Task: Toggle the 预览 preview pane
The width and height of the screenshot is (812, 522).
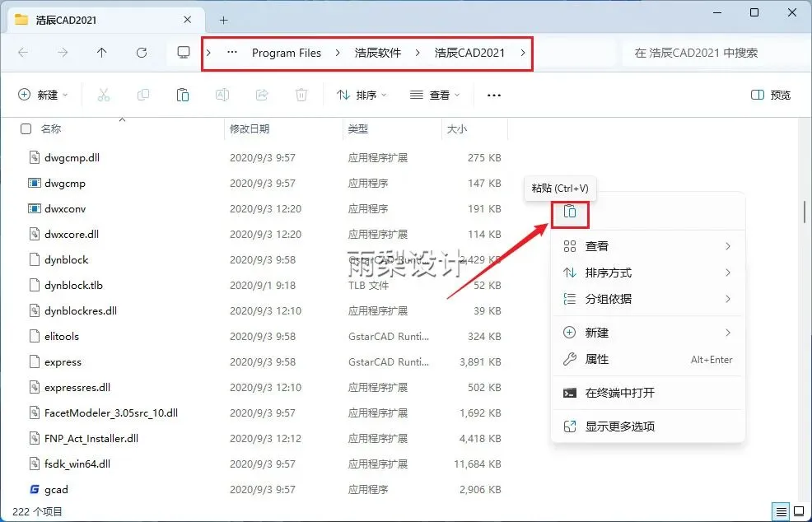Action: 771,95
